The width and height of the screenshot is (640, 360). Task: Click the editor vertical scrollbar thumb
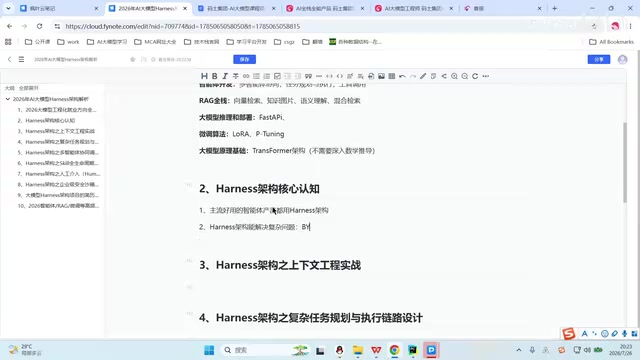tap(624, 162)
